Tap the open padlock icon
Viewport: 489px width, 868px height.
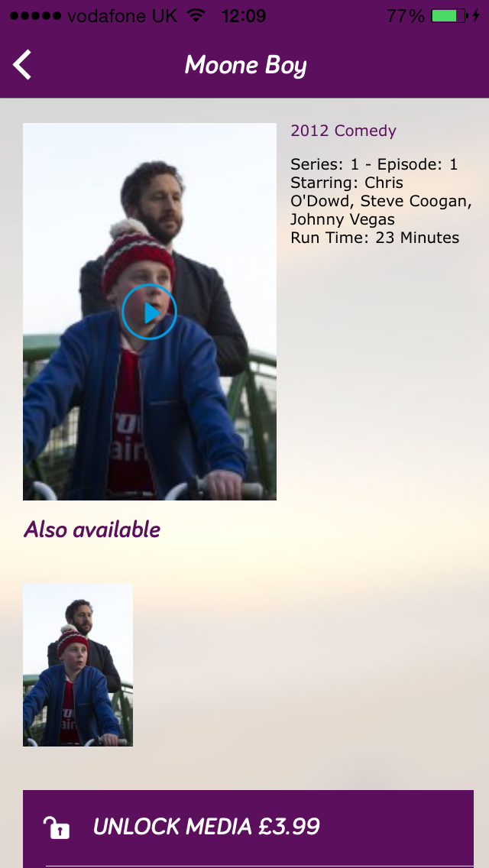click(x=57, y=827)
